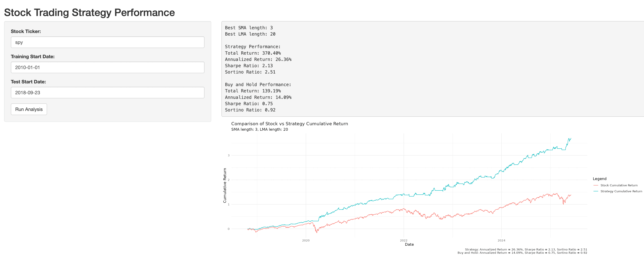Click the 'Sortino Ratio: 2.51' line

pyautogui.click(x=250, y=72)
